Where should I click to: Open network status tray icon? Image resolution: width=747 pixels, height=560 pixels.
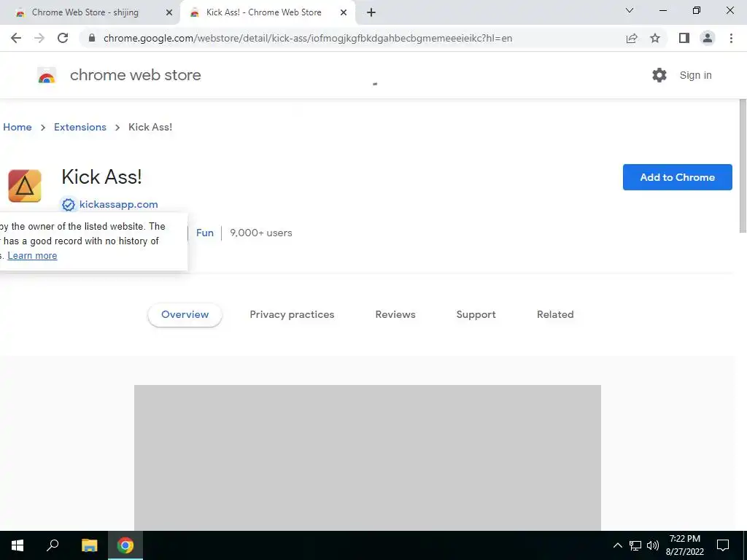[635, 545]
